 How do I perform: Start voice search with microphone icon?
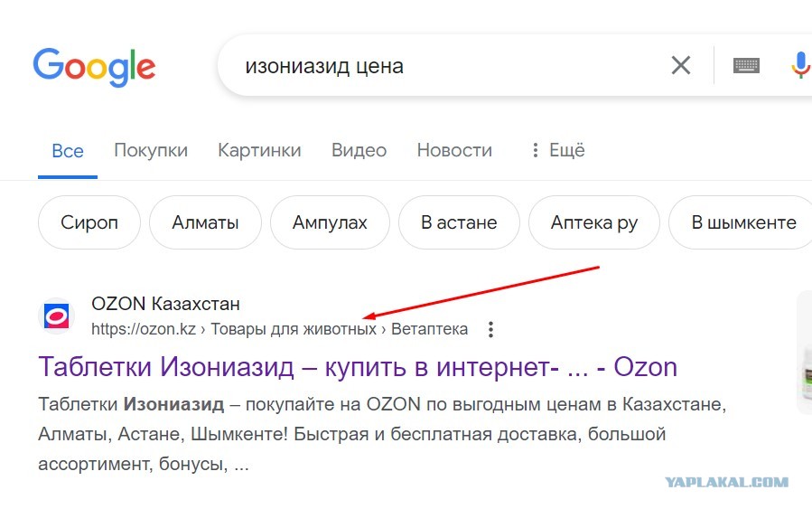coord(800,65)
